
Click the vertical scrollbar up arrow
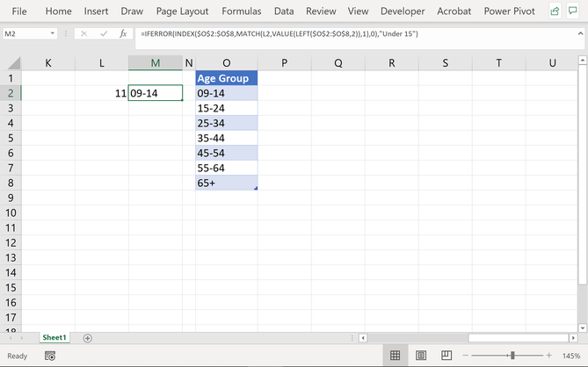[583, 60]
